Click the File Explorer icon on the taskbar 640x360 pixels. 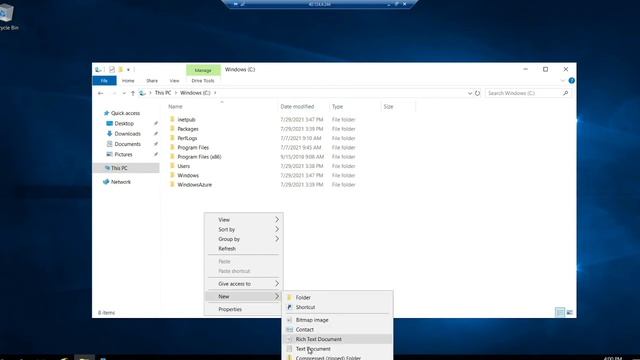tap(84, 358)
